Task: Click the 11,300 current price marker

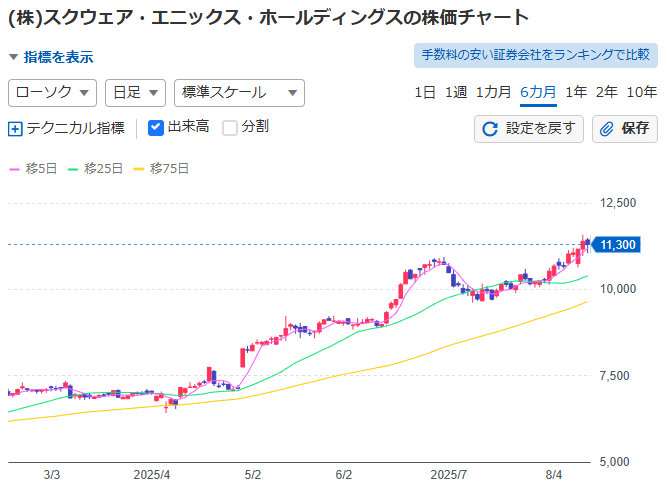Action: pos(616,245)
